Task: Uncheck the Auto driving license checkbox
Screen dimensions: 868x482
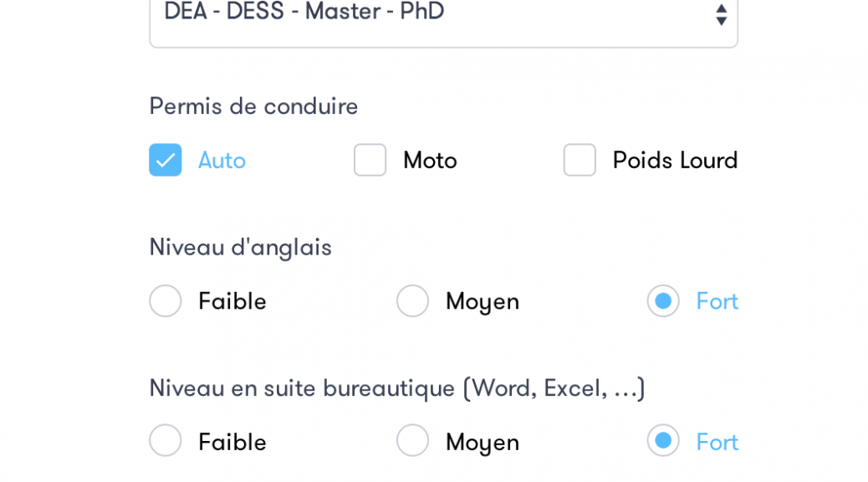Action: [166, 160]
